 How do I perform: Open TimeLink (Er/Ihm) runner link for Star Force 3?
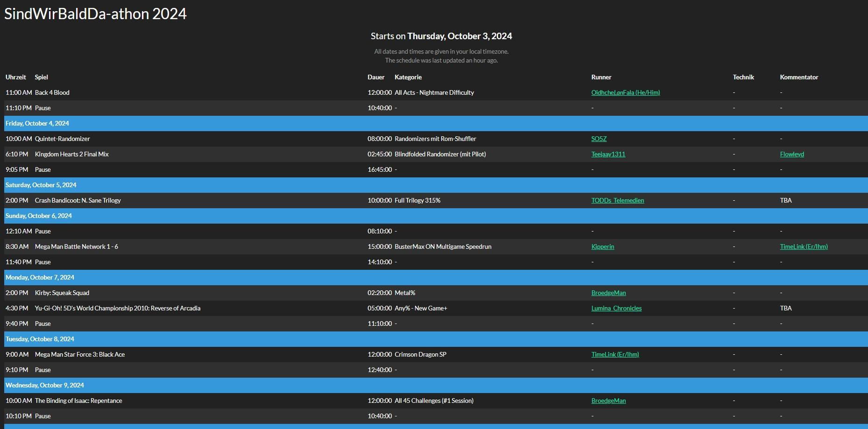[615, 354]
